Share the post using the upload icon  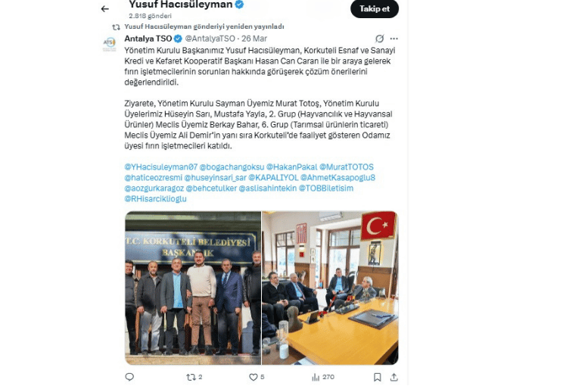tap(394, 377)
